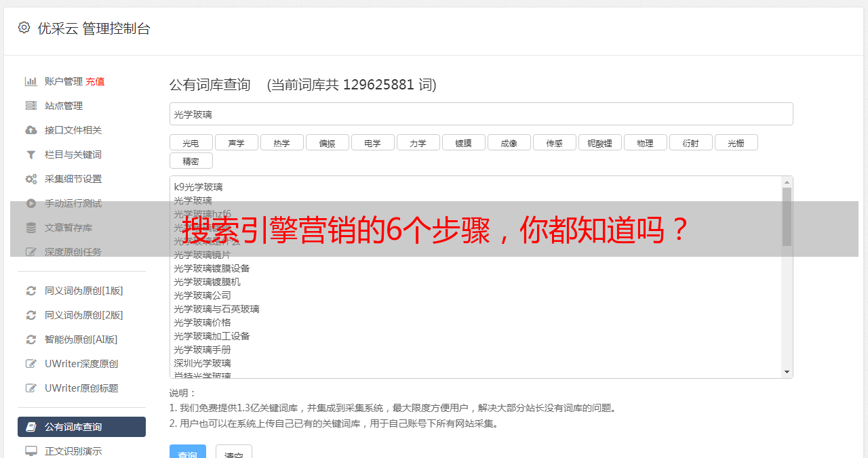Click the server icon for 站点管理
868x458 pixels.
coord(31,106)
